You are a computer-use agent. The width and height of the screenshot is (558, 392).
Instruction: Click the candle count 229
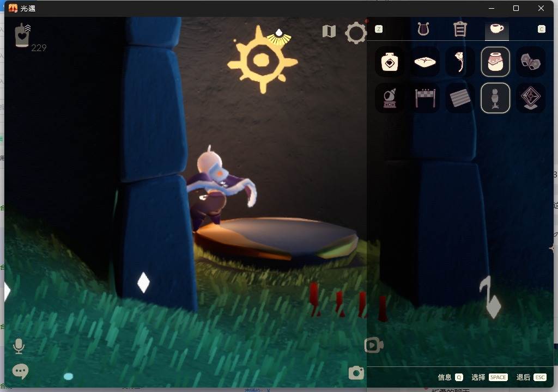click(39, 48)
